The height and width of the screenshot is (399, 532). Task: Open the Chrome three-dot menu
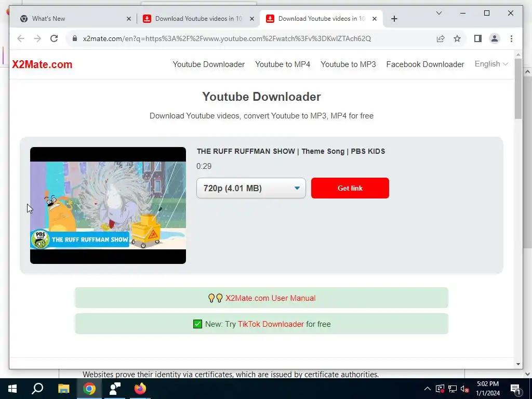[511, 38]
